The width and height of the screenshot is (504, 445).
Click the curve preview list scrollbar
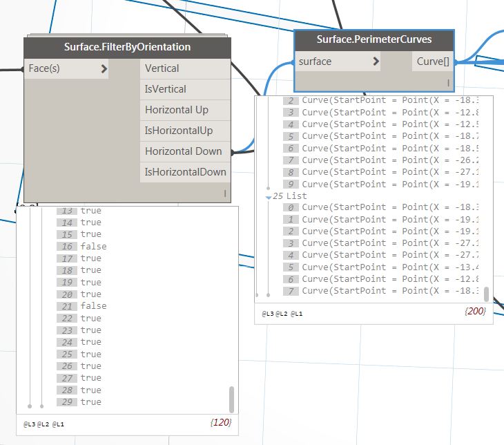click(x=486, y=294)
